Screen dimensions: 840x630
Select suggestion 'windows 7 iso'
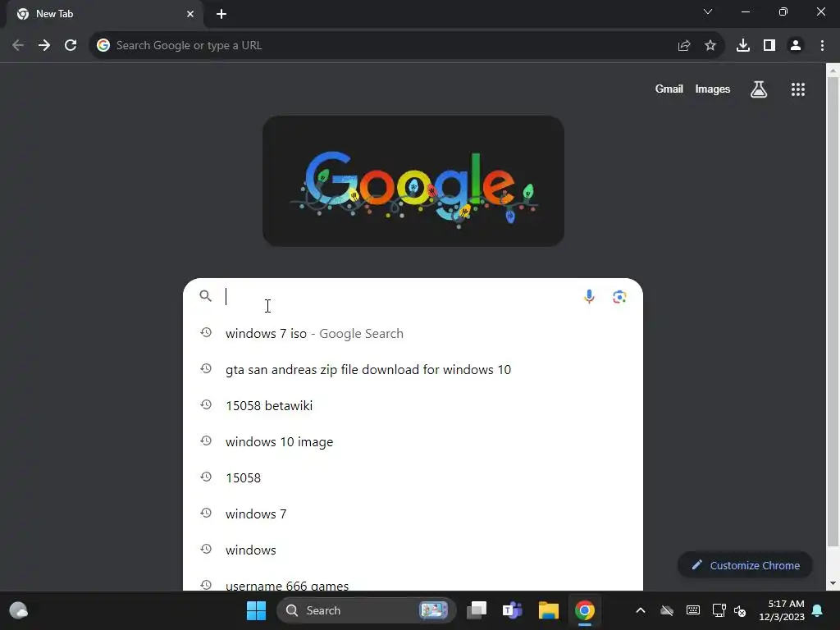click(x=413, y=333)
